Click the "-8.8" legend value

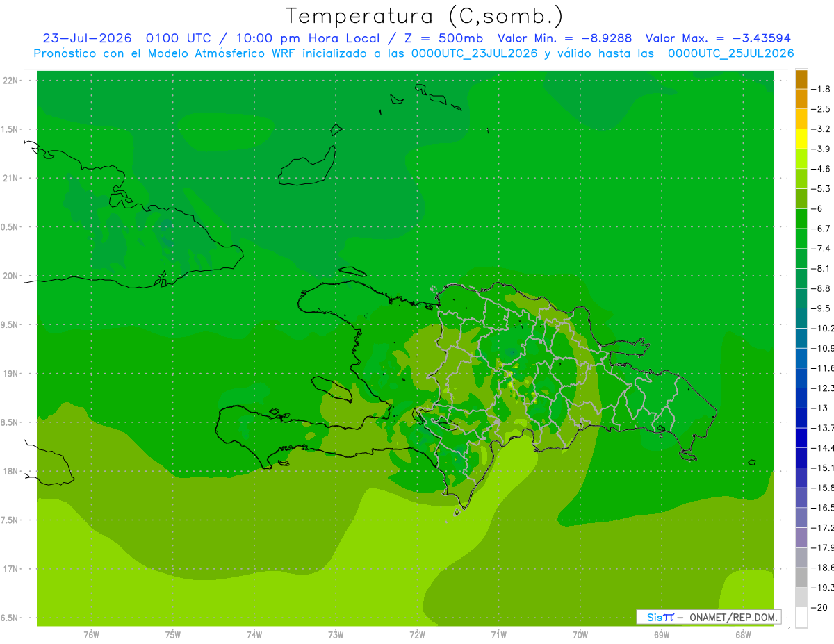click(821, 288)
